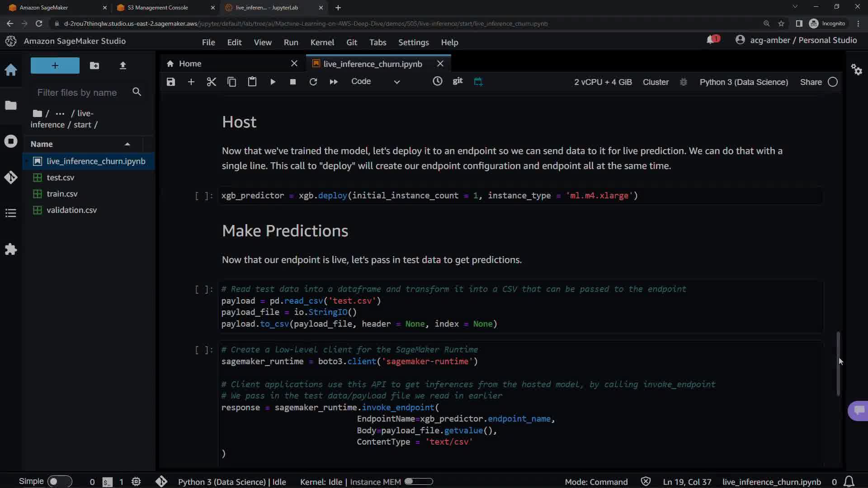Run the selected cell with the play icon
Viewport: 868px width, 488px height.
[x=273, y=82]
